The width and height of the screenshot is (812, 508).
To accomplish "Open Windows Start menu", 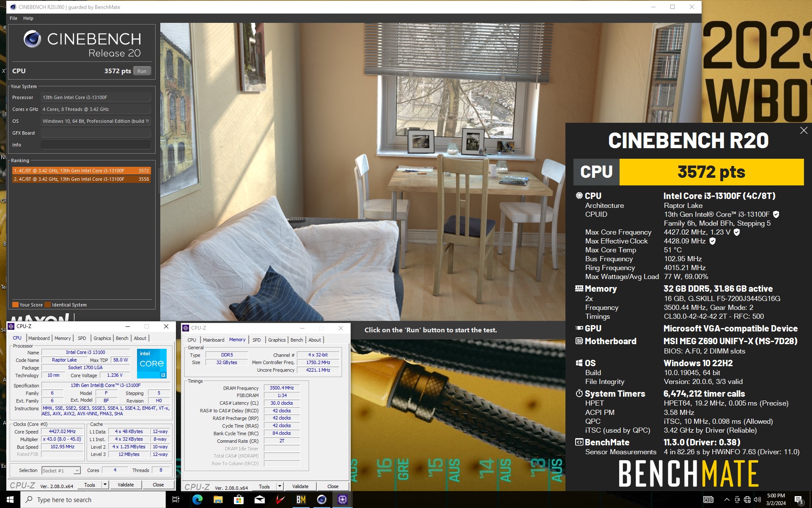I will click(x=10, y=500).
